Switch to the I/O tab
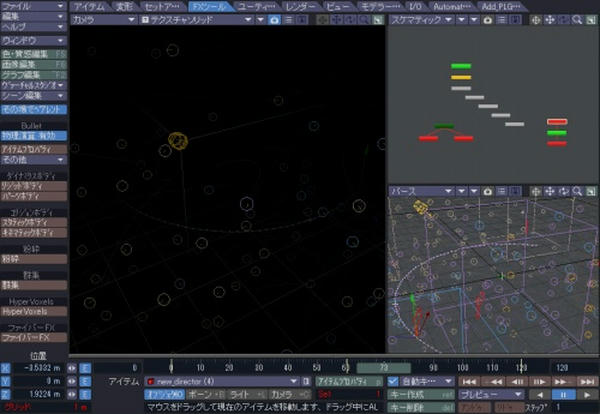Screen dimensions: 600x414 pyautogui.click(x=416, y=7)
